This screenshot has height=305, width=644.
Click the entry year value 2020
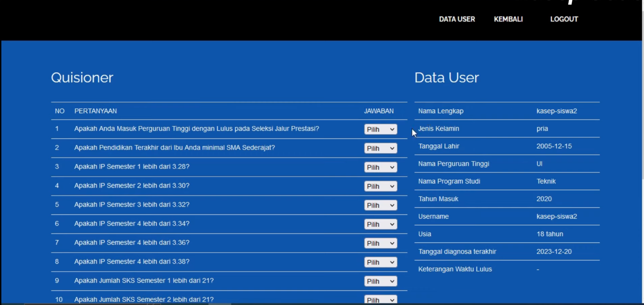coord(544,199)
